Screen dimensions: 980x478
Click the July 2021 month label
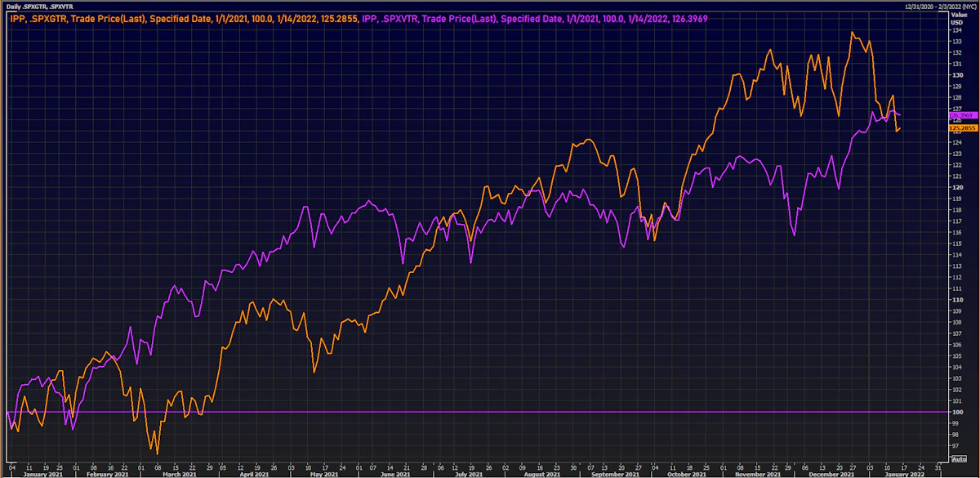pos(469,474)
